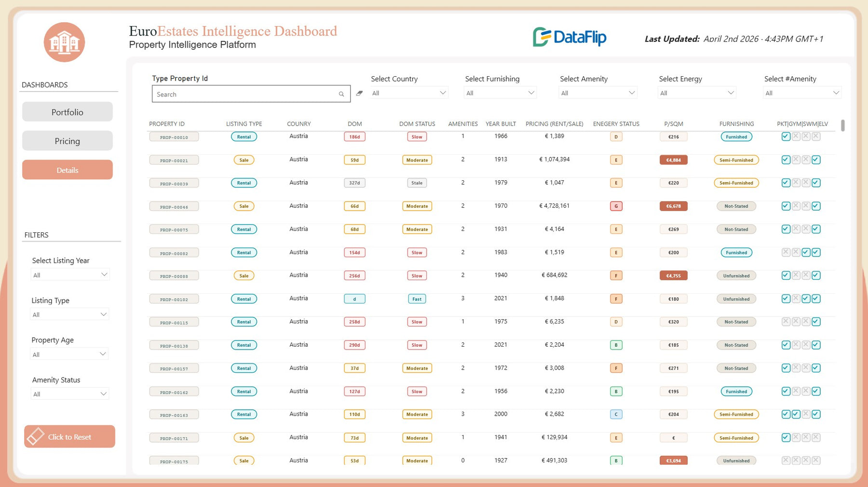Click the Stale DOM status badge

pos(417,183)
